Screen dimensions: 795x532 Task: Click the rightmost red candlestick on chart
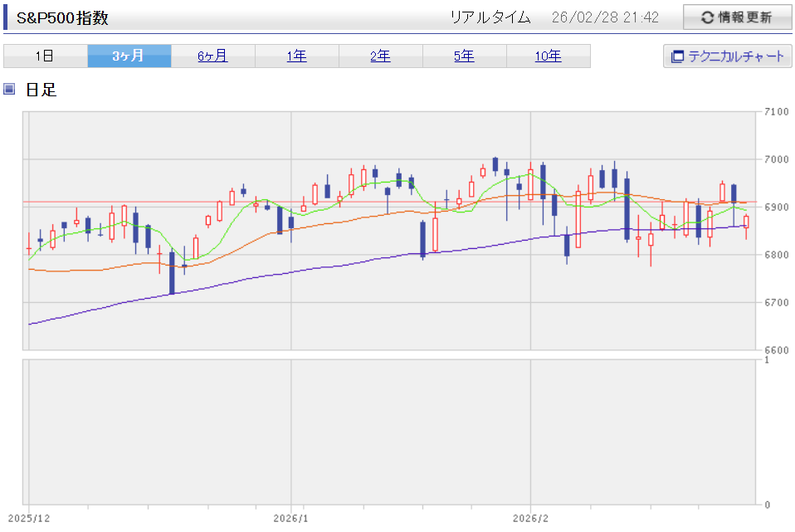pos(746,222)
